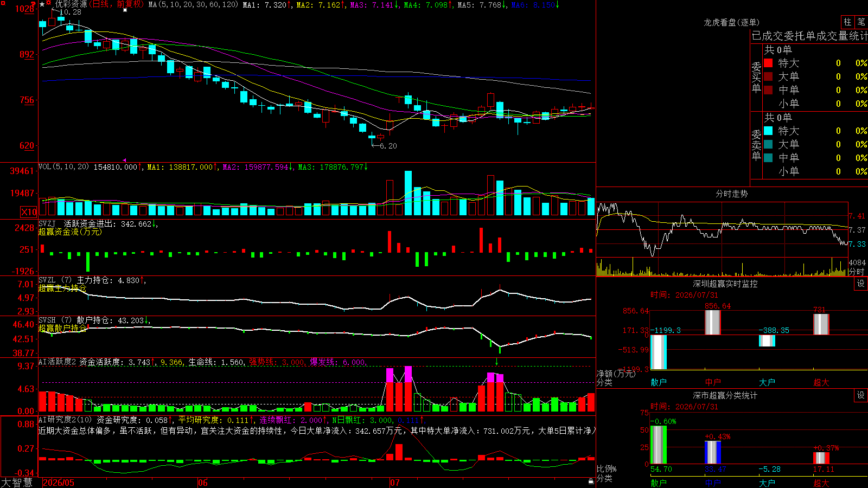Click the MA(5,10,20,30,60,120) indicator label

point(193,4)
